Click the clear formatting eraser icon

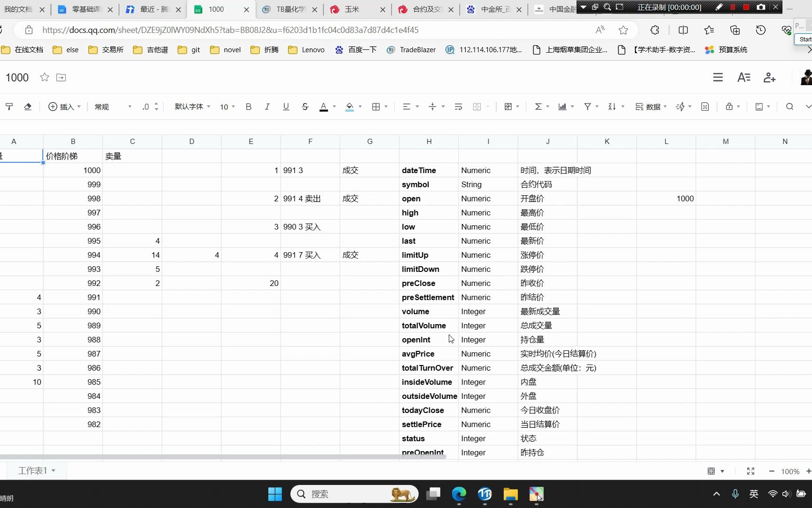tap(28, 107)
